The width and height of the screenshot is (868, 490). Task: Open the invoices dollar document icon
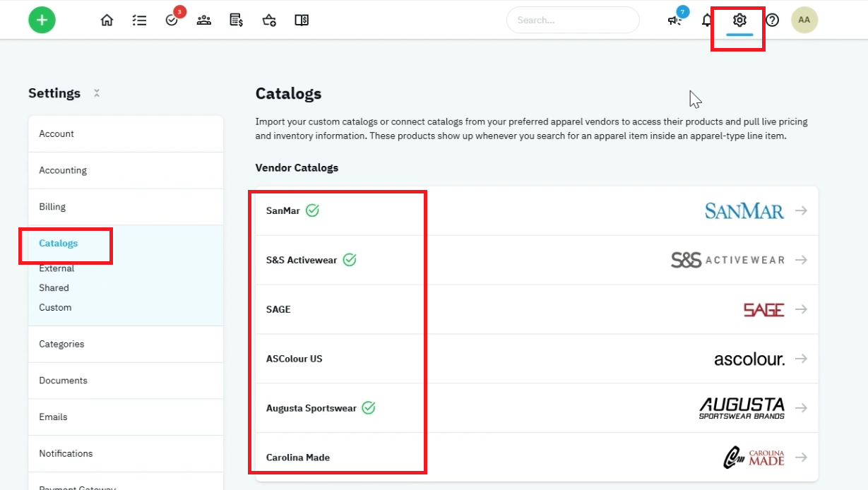237,20
